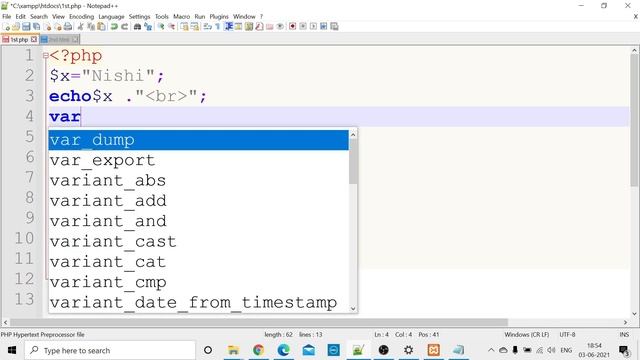
Task: Open Find using the binoculars icon
Action: pos(138,27)
